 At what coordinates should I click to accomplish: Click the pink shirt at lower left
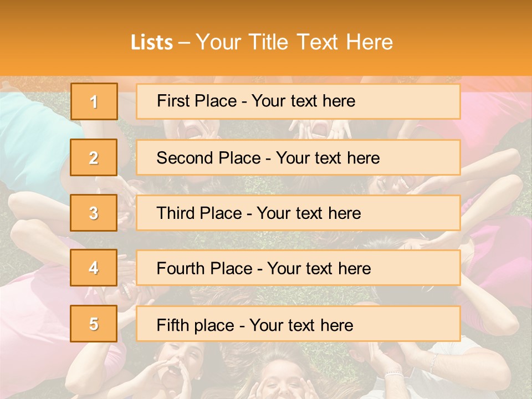pos(33,310)
